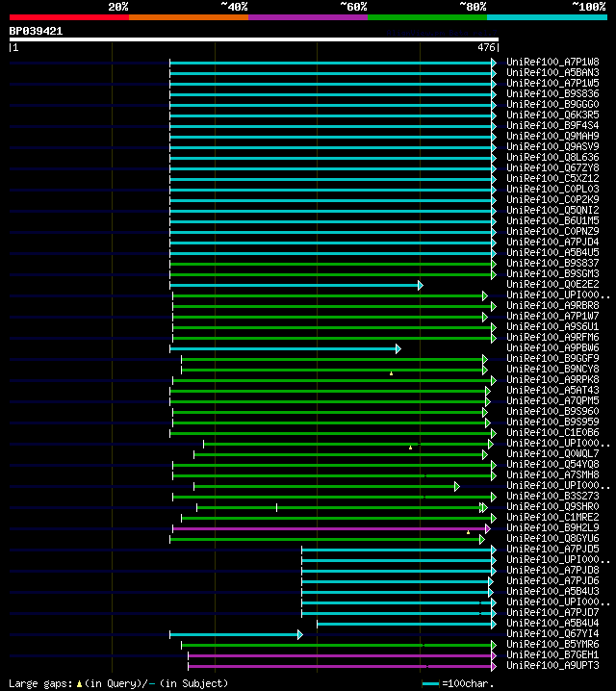Click the red 20% legend segment
The width and height of the screenshot is (616, 691).
69,17
